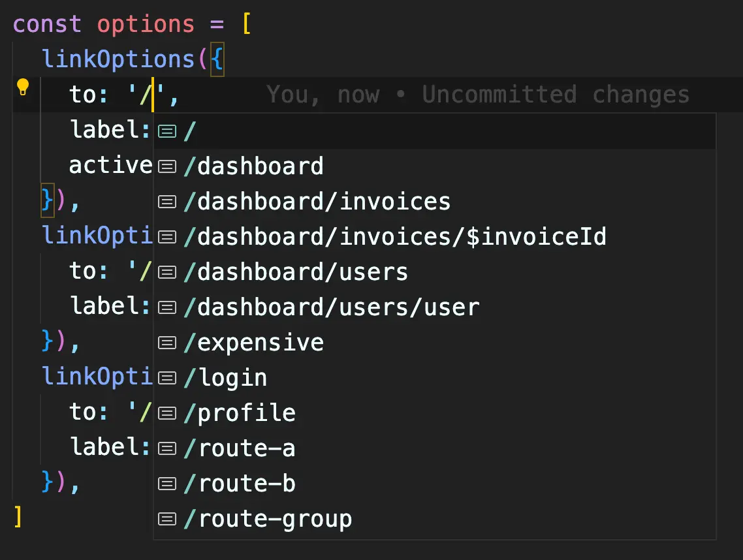Click the icon next to /profile entry

coord(168,413)
